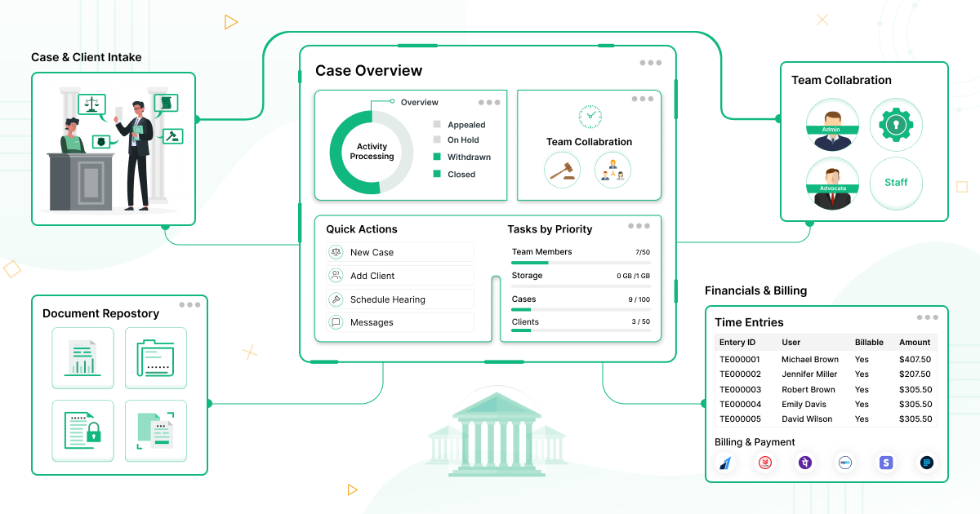Viewport: 980px width, 514px height.
Task: Toggle the Closed legend item
Action: coord(454,174)
